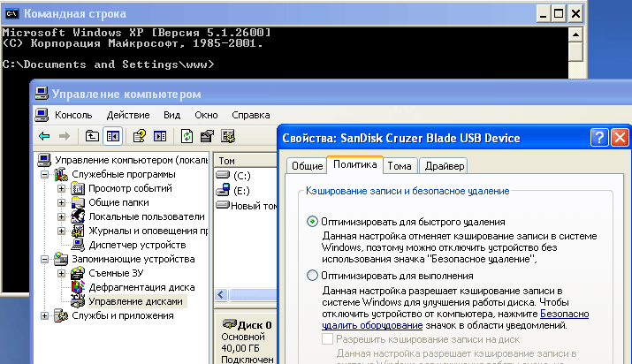
Task: Click the Properties help toolbar icon
Action: (x=139, y=136)
